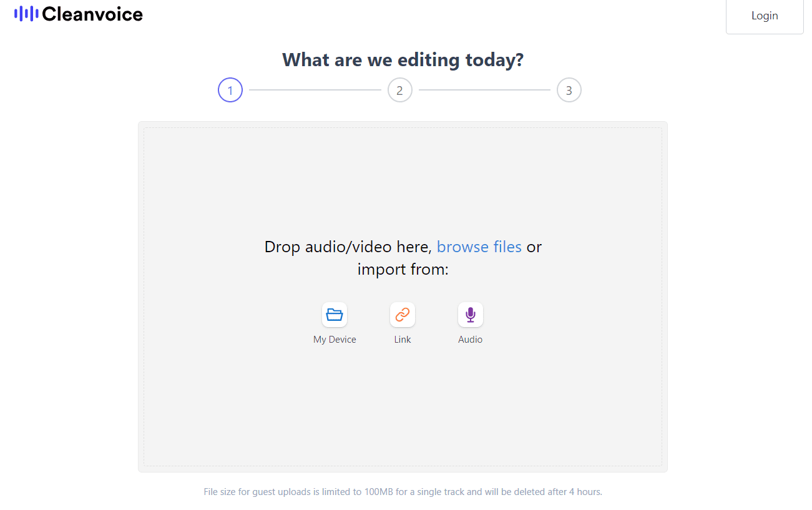Image resolution: width=812 pixels, height=510 pixels.
Task: Open the Login page
Action: click(x=764, y=16)
